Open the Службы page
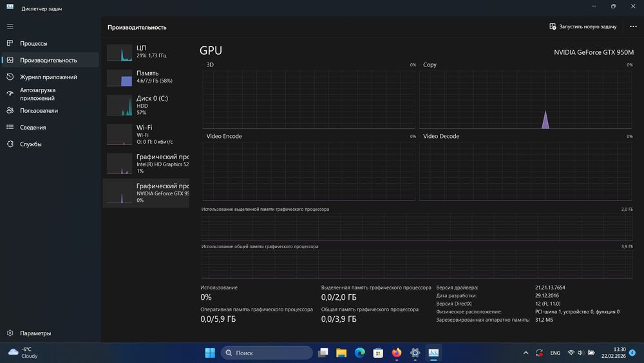644x363 pixels. point(50,144)
